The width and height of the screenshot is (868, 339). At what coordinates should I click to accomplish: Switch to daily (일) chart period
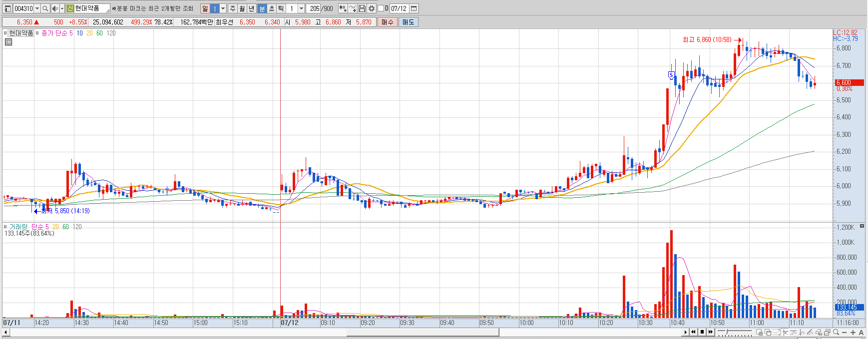tap(205, 8)
